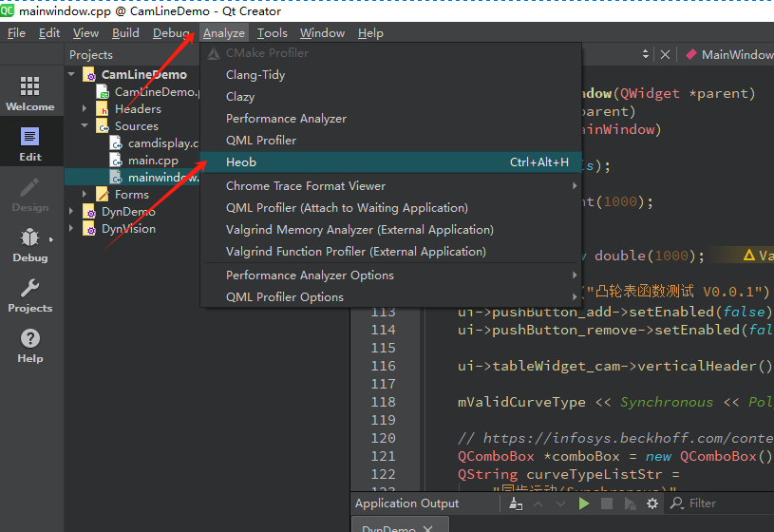Select Heob from Analyze menu
This screenshot has height=532, width=774.
point(391,162)
